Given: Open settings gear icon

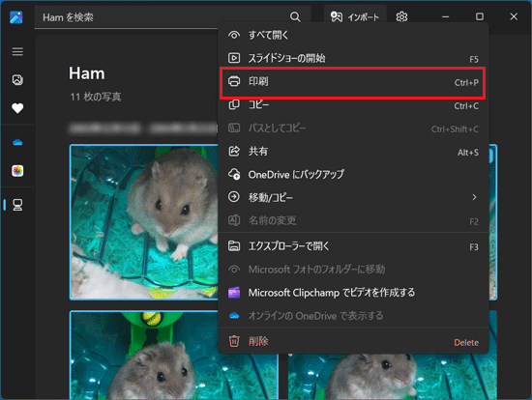Looking at the screenshot, I should (401, 16).
